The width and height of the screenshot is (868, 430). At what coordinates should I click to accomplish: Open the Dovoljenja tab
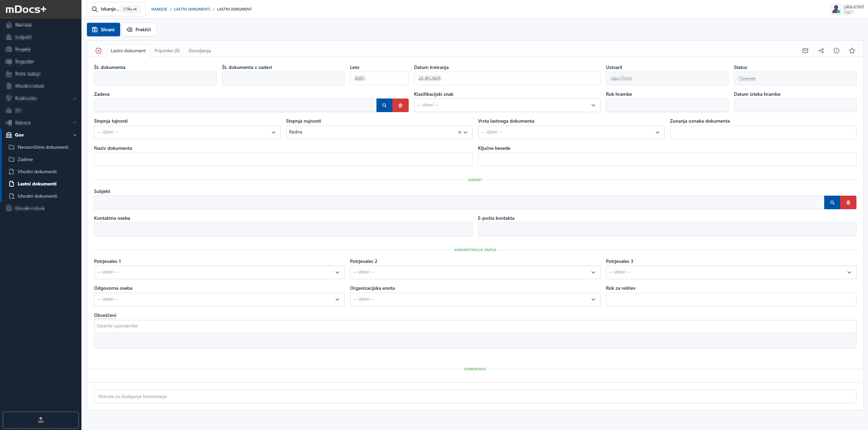200,50
